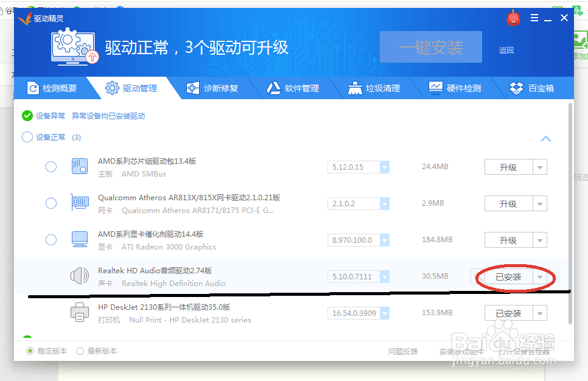Click the green checkmark beside 设备异常
The image size is (588, 381).
(x=27, y=116)
